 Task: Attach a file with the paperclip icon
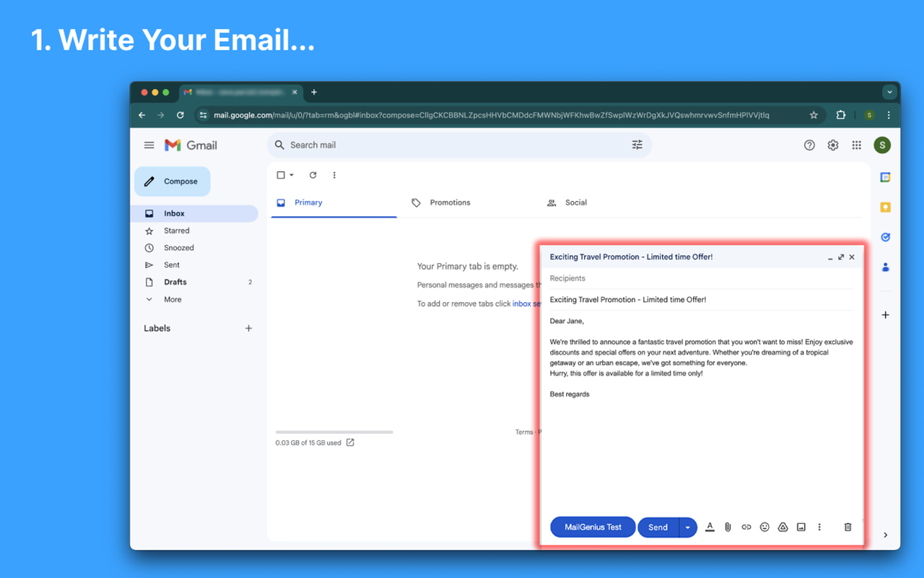(x=728, y=527)
